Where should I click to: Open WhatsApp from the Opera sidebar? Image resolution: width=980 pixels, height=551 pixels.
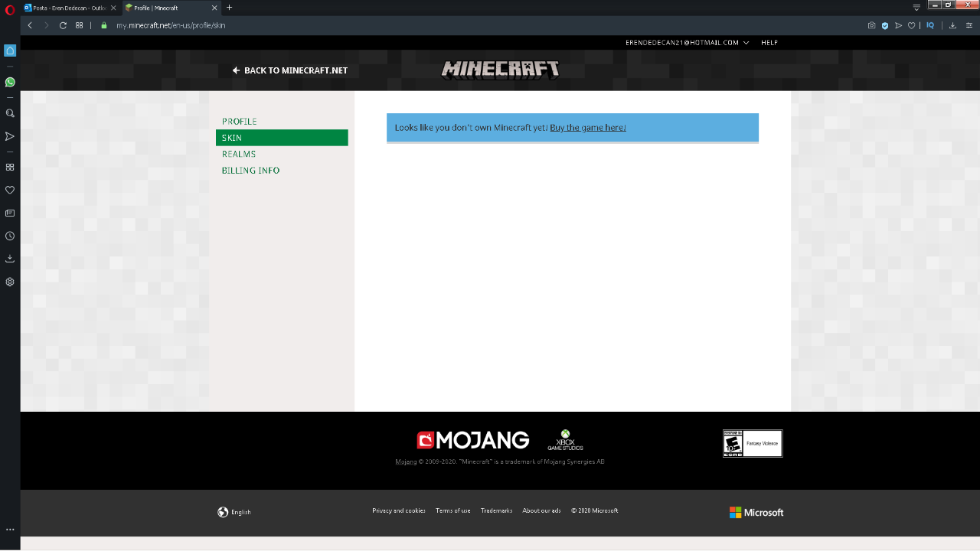pos(10,82)
